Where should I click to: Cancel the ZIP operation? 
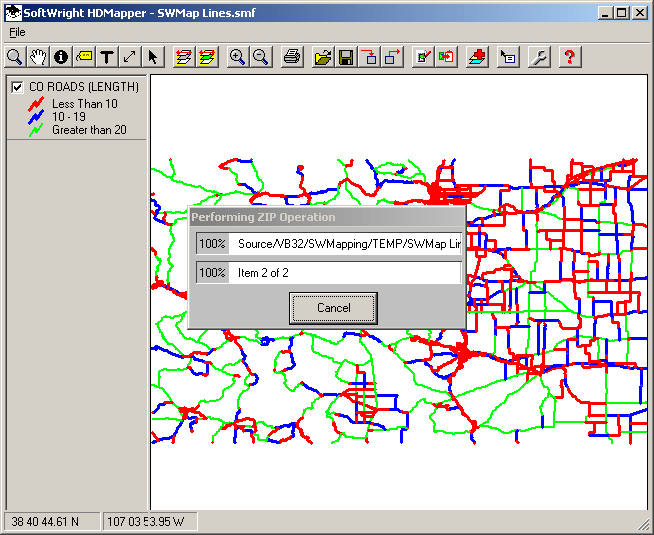(x=333, y=308)
